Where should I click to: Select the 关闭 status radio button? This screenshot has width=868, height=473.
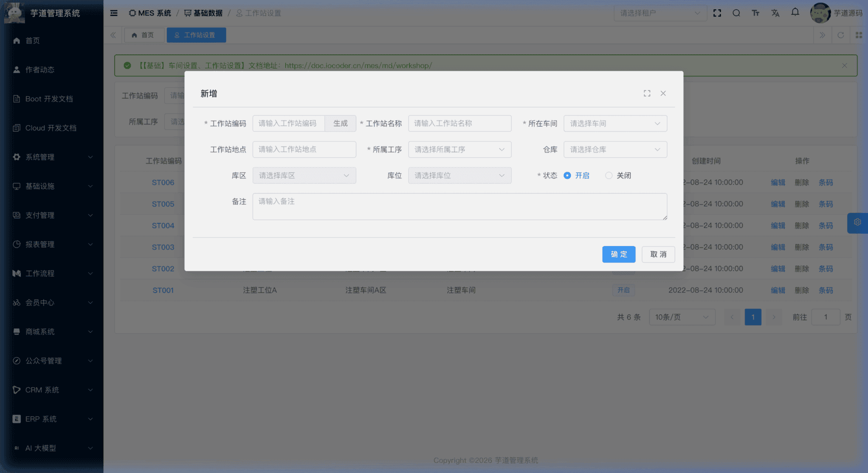point(609,175)
